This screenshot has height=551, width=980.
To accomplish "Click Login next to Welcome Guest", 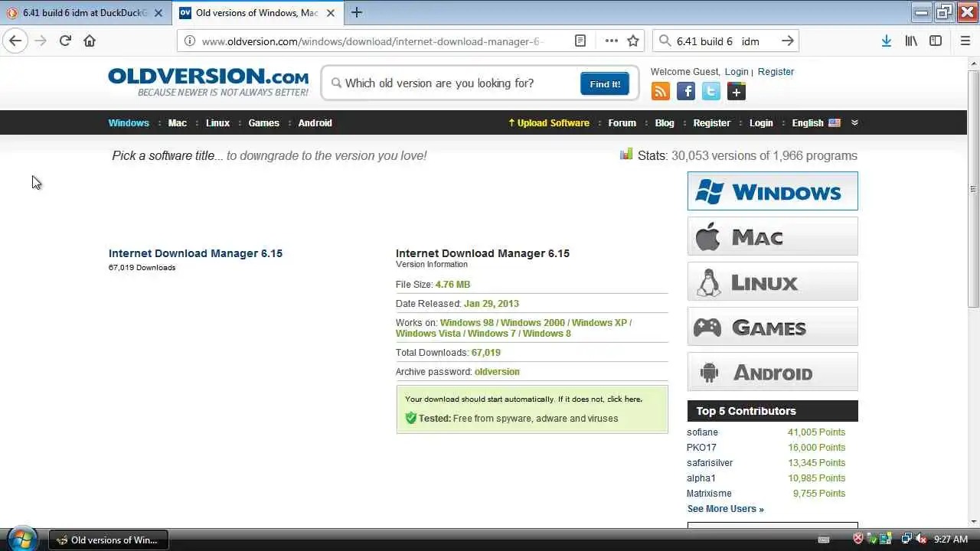I will pos(737,71).
